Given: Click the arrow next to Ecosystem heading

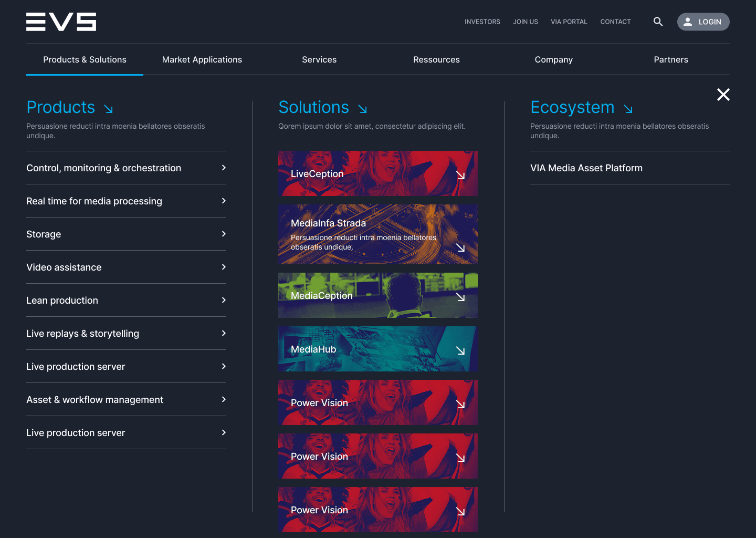Looking at the screenshot, I should [x=628, y=109].
